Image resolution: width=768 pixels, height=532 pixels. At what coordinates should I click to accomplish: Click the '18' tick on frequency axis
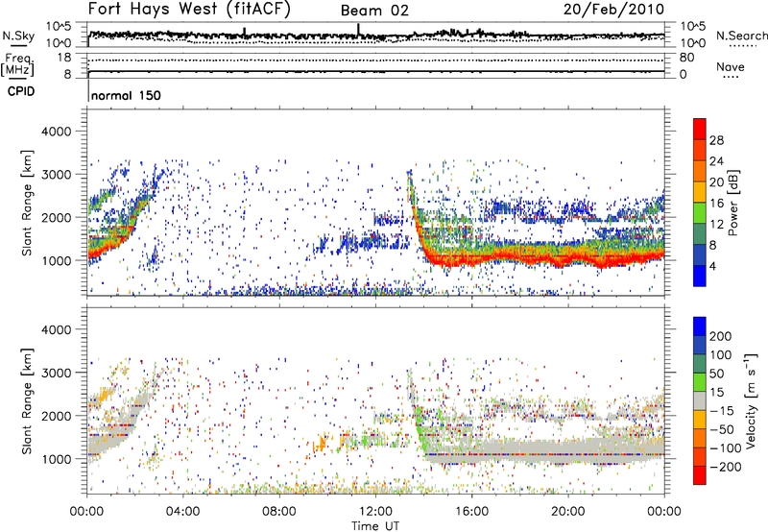click(63, 58)
